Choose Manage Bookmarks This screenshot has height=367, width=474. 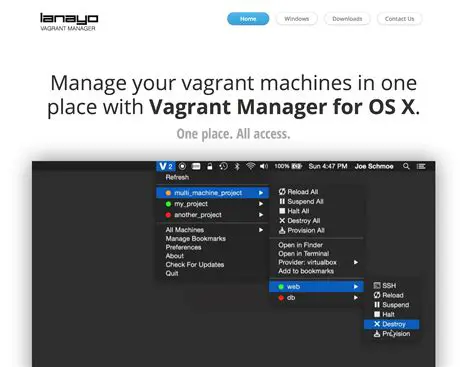point(196,239)
